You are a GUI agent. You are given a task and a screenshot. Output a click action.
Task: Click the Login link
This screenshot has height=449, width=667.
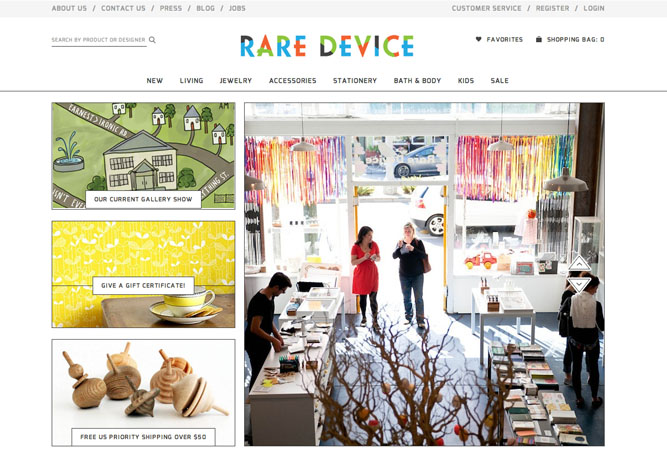click(x=594, y=8)
